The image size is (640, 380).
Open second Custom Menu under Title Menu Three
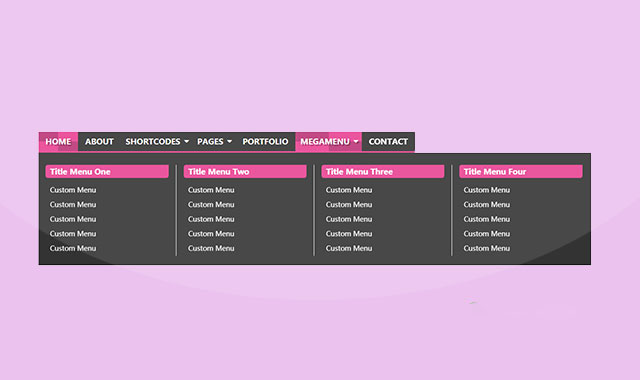coord(349,204)
